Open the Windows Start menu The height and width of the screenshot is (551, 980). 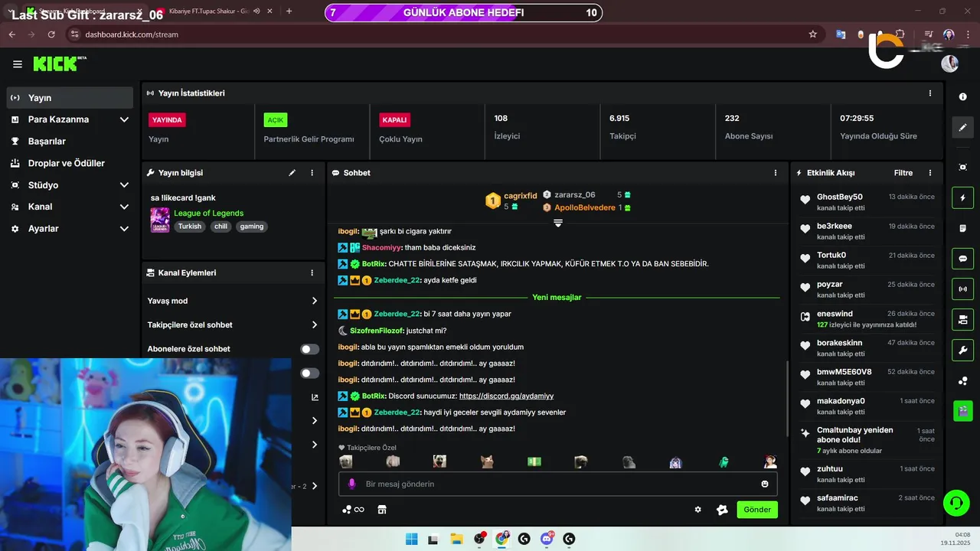[411, 539]
